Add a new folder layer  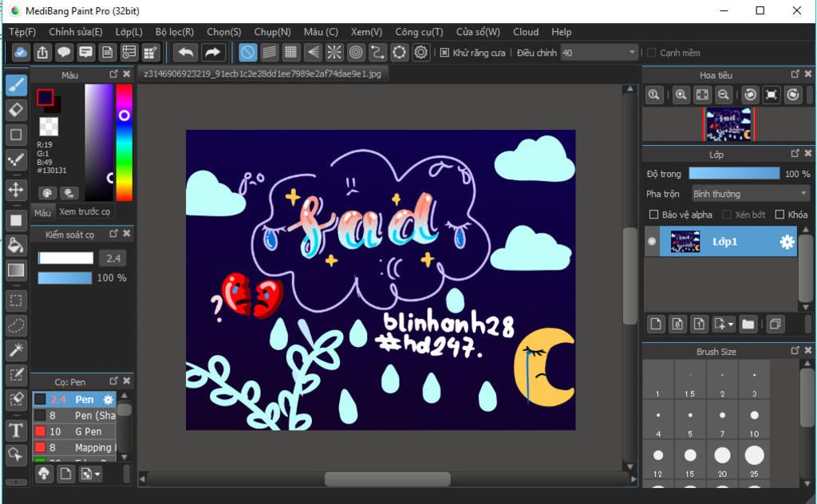pyautogui.click(x=748, y=325)
